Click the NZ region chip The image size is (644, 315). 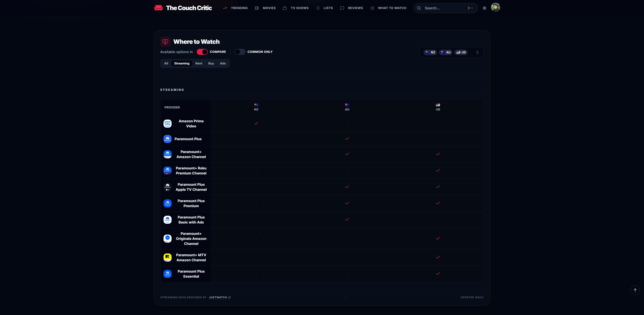(x=430, y=52)
